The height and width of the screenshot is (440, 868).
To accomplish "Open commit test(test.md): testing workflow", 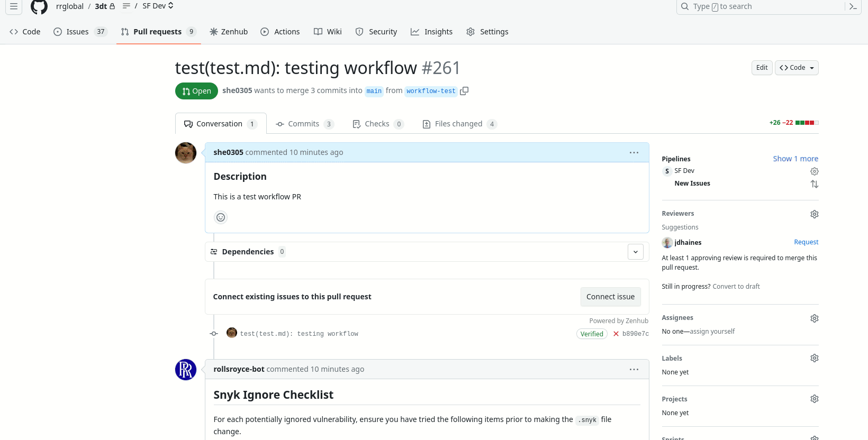I will 299,334.
